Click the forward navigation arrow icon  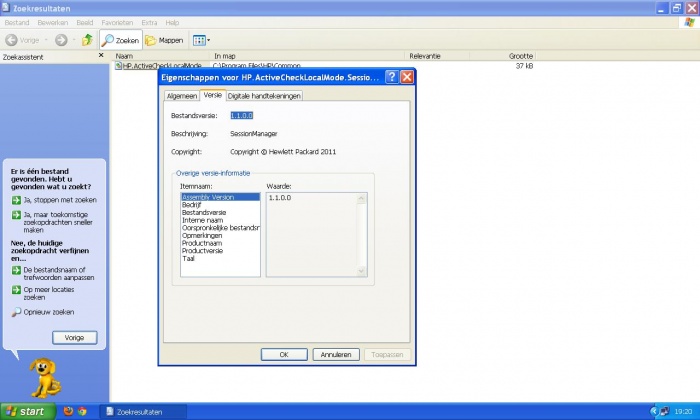click(61, 40)
